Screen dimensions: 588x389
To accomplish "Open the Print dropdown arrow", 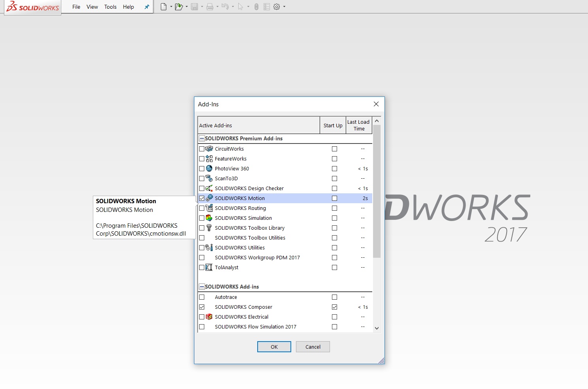I will point(217,7).
